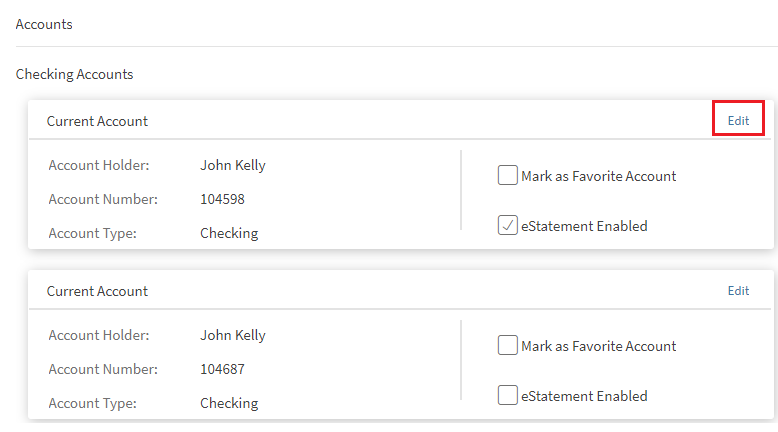The width and height of the screenshot is (778, 432).
Task: Select account number 104687 text
Action: 222,369
